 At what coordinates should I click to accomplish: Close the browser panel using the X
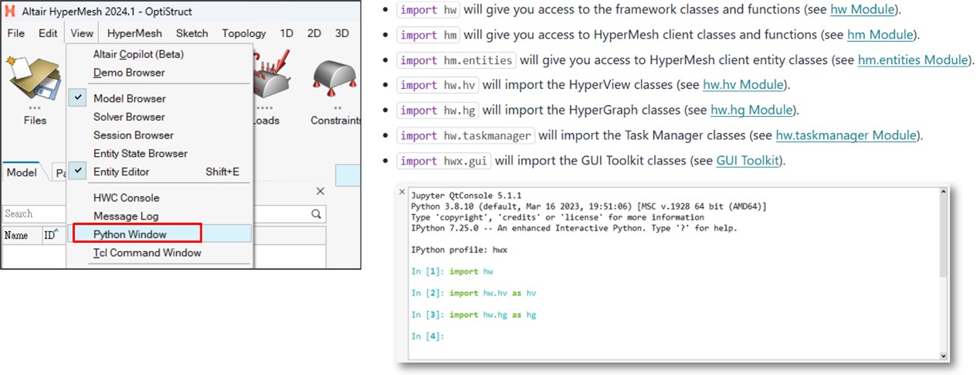(320, 191)
